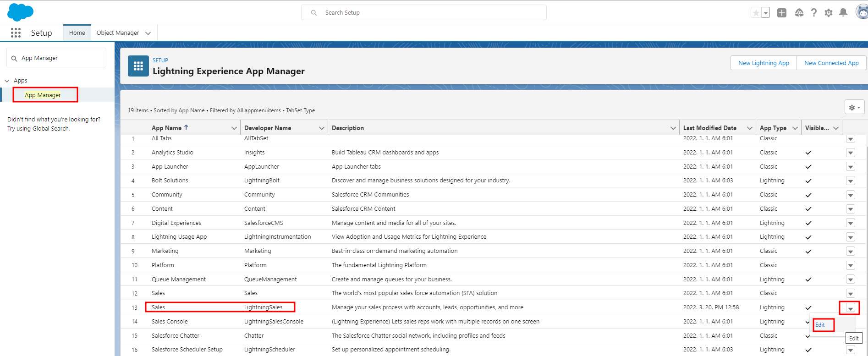Click the date 2022. 3. 20. PM 12:58
The image size is (868, 356).
[x=711, y=307]
